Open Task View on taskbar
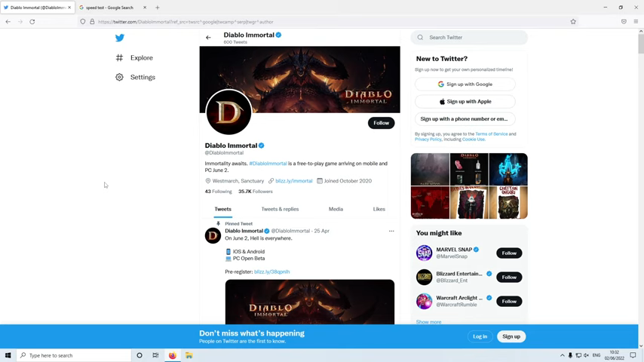Screen dimensions: 644x362 155,355
